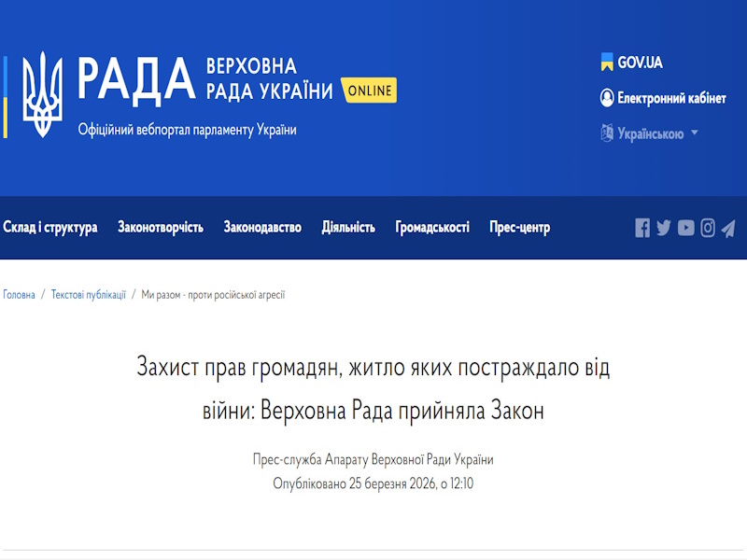
Task: Expand the Українською language dropdown arrow
Action: (695, 133)
